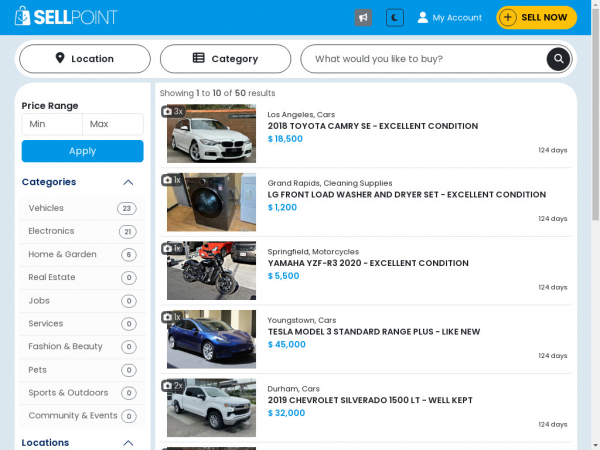
Task: Click the camera 2x badge on Silverado
Action: [173, 385]
